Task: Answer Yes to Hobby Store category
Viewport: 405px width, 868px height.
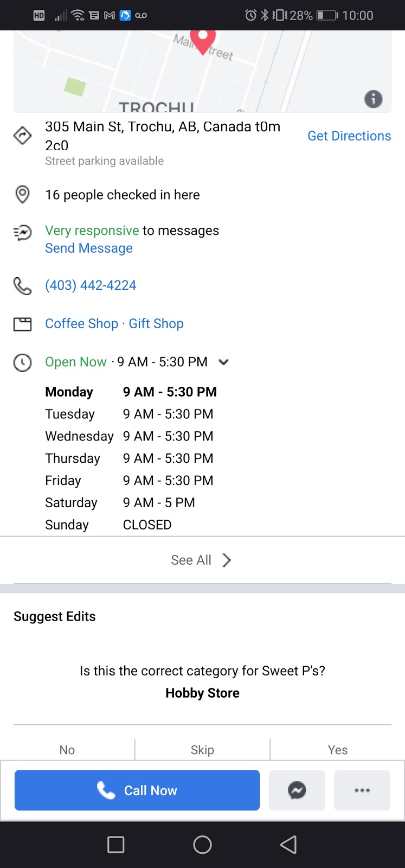Action: (x=337, y=750)
